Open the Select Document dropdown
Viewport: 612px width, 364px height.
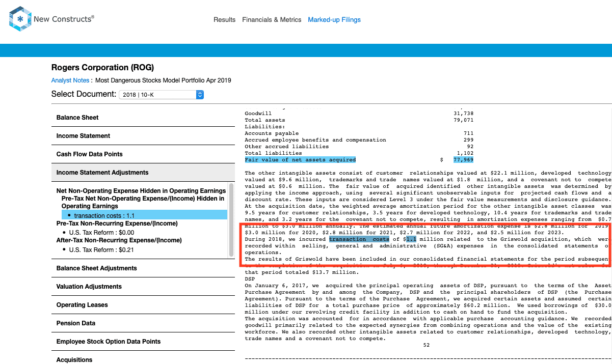(x=161, y=95)
